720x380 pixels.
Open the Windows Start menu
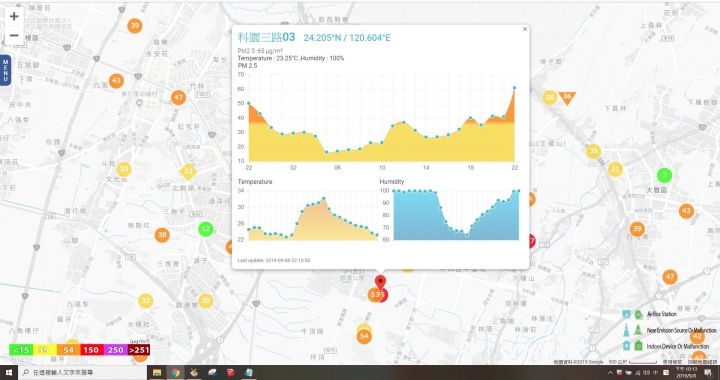click(8, 373)
